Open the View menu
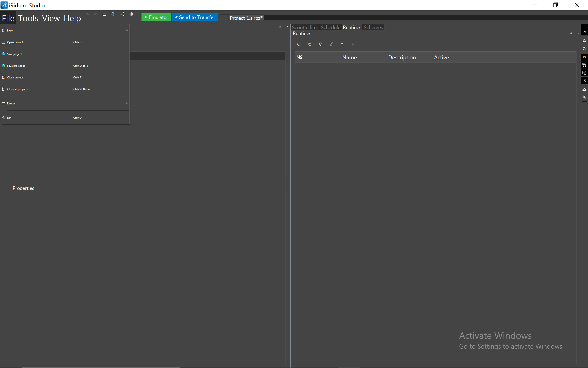Image resolution: width=588 pixels, height=368 pixels. (51, 18)
